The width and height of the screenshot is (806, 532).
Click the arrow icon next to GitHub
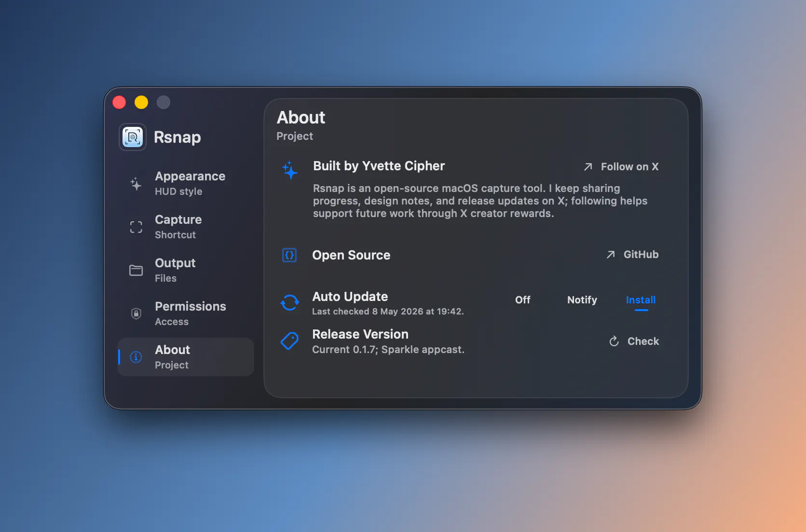click(x=611, y=255)
